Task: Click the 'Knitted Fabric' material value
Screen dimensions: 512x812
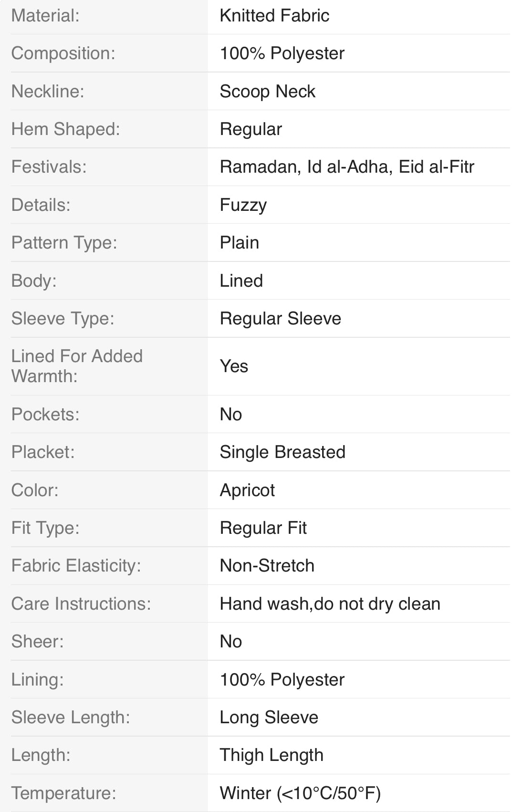Action: point(274,16)
